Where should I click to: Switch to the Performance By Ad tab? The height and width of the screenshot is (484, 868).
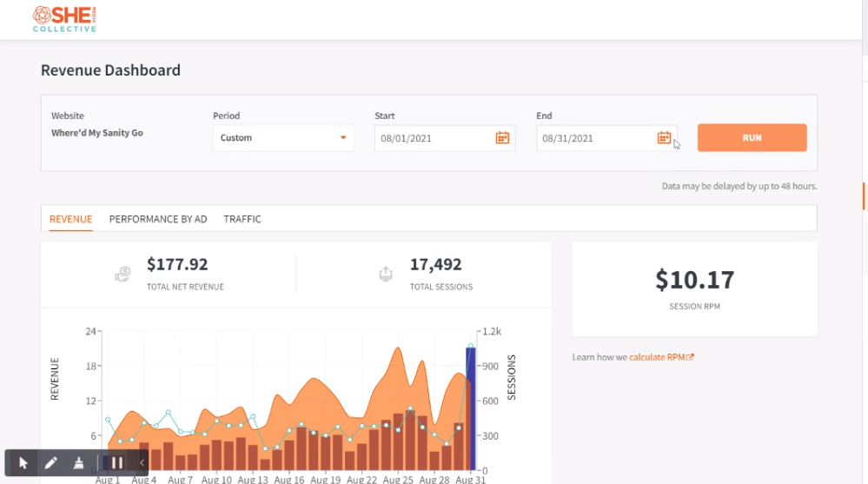pyautogui.click(x=158, y=219)
